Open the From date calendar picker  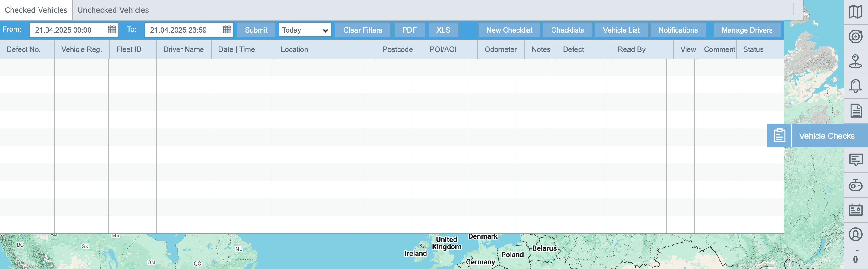click(112, 30)
